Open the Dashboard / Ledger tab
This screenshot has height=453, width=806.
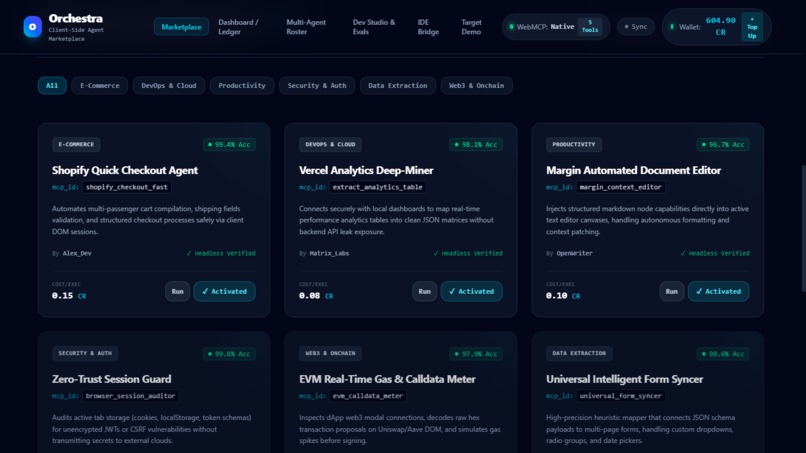click(x=239, y=27)
